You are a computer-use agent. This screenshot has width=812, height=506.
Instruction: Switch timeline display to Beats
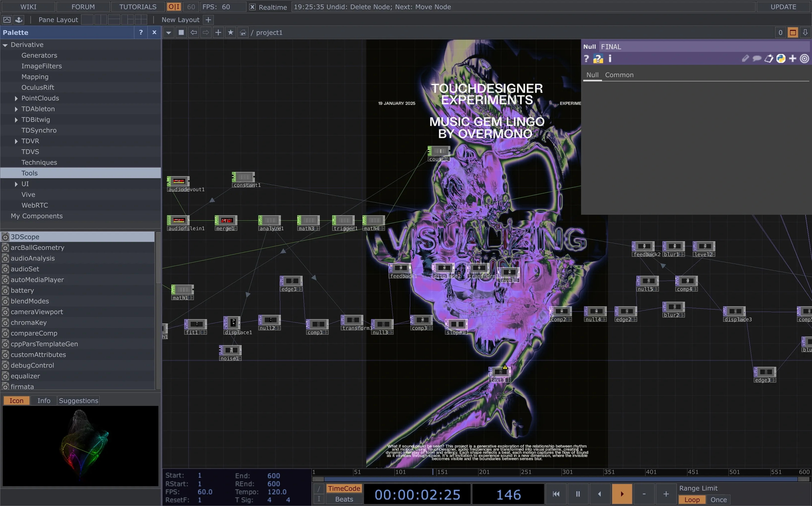(344, 499)
